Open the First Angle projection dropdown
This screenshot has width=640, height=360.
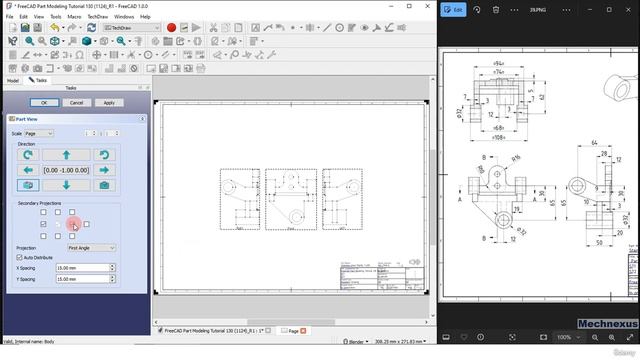[x=91, y=248]
